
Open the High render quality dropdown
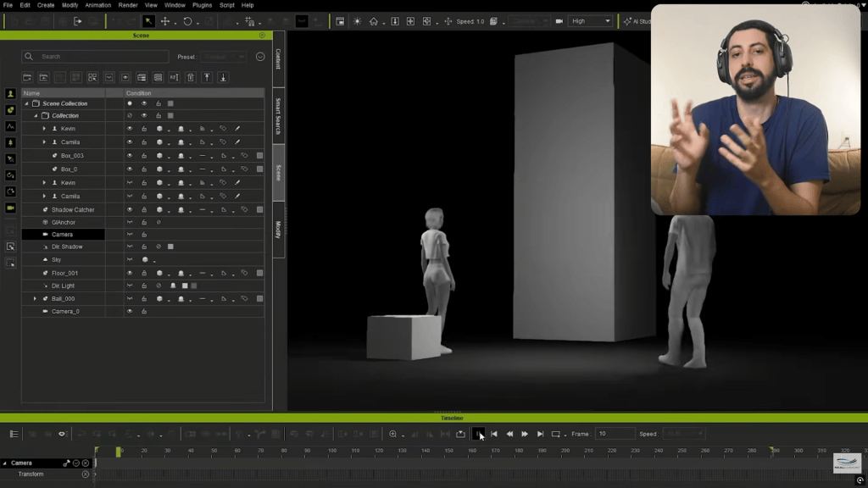coord(590,21)
